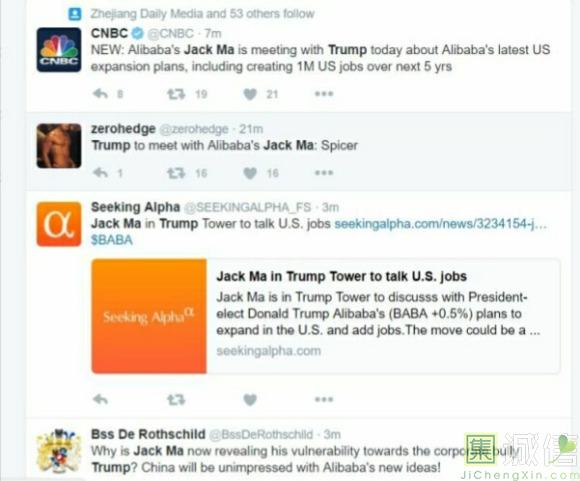Like the Seeking Alpha tweet
The image size is (580, 481).
pyautogui.click(x=250, y=400)
